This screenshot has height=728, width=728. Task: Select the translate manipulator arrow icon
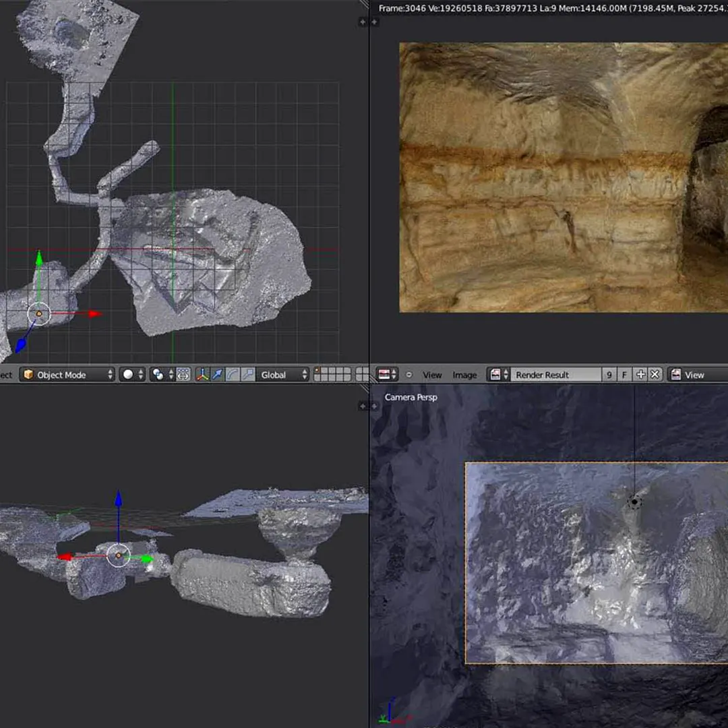click(217, 375)
